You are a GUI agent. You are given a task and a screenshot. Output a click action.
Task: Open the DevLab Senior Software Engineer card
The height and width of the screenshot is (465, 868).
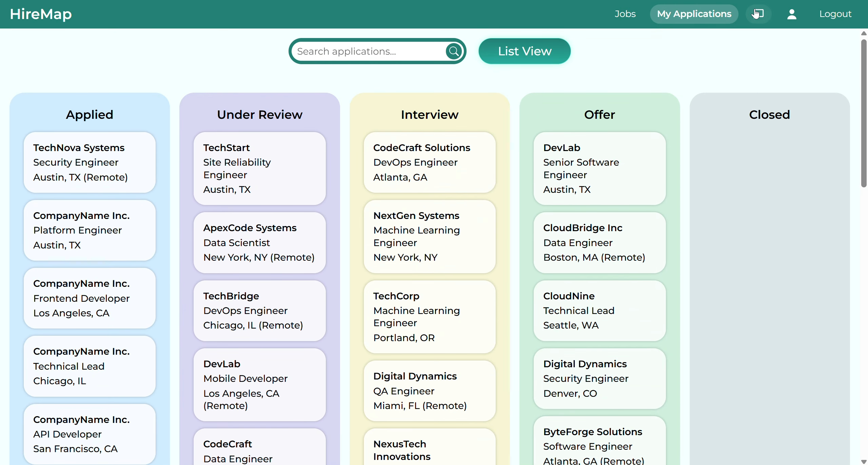pos(599,169)
